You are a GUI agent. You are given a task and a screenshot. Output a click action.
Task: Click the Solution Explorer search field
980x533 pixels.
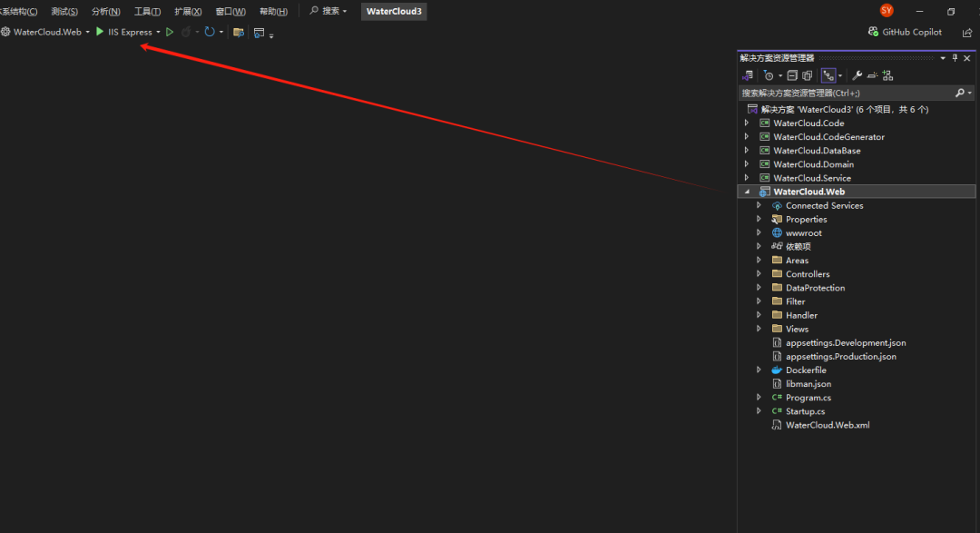(844, 93)
